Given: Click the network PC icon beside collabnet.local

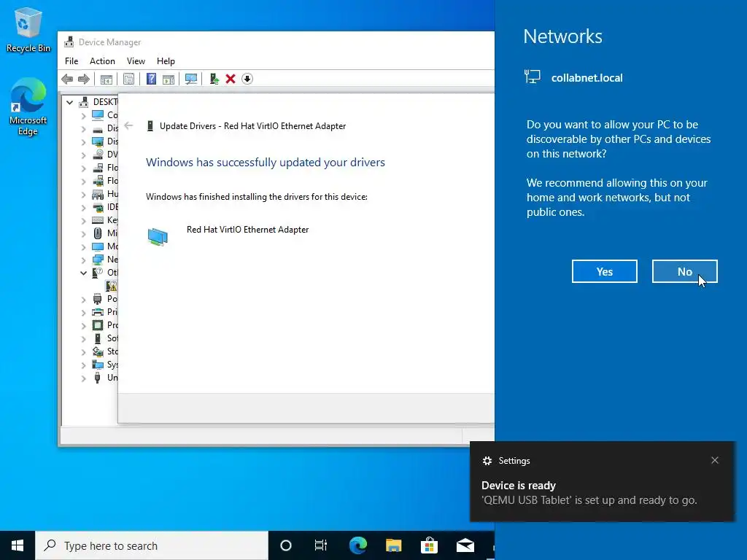Looking at the screenshot, I should tap(532, 77).
